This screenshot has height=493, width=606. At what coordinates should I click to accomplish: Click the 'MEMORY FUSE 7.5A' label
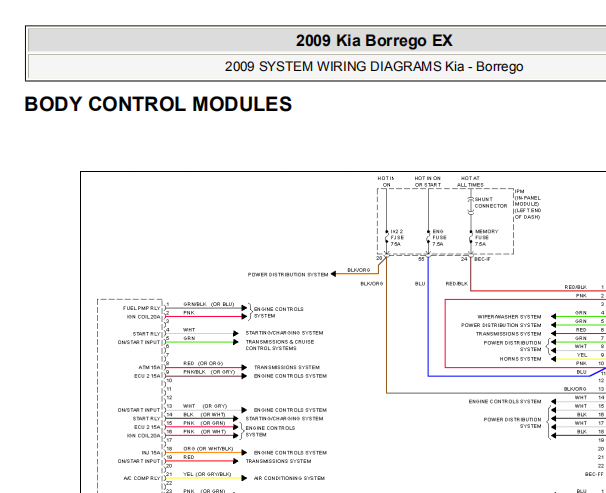pos(486,238)
